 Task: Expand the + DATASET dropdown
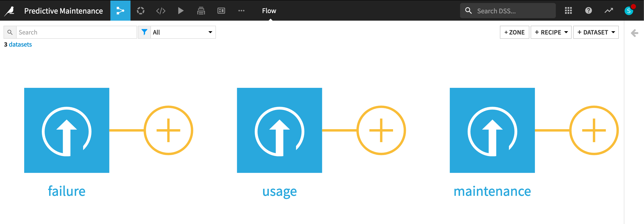point(596,32)
